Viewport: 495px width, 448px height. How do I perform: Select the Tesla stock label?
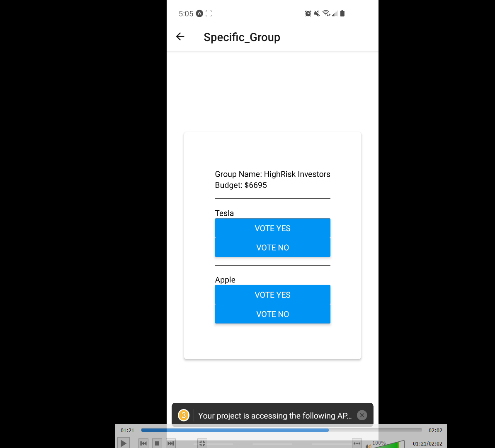pos(224,213)
